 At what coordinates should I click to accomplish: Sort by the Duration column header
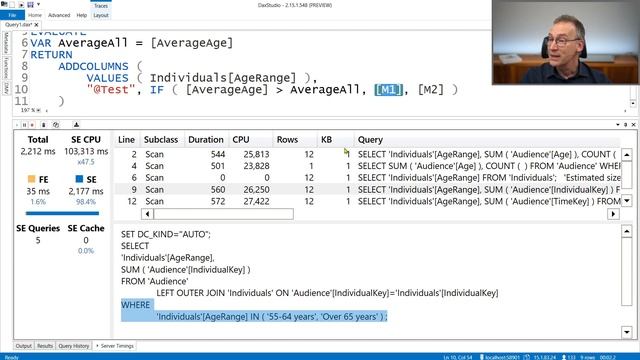(x=206, y=140)
